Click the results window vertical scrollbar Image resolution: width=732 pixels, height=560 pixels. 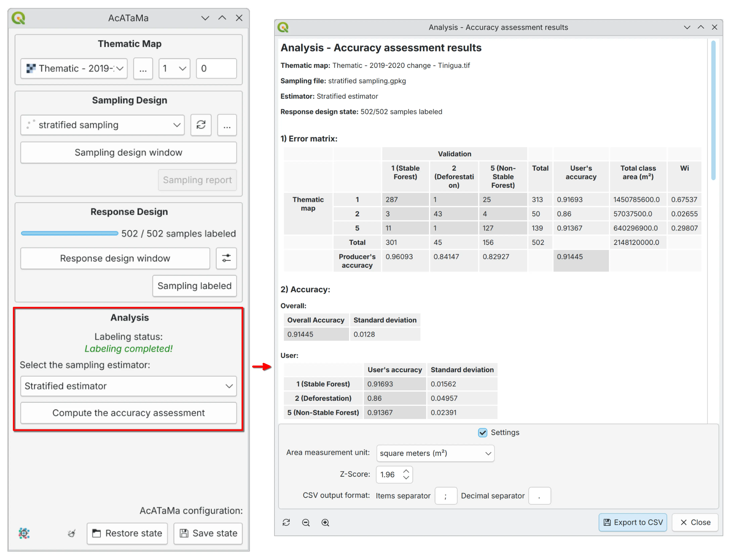(713, 110)
